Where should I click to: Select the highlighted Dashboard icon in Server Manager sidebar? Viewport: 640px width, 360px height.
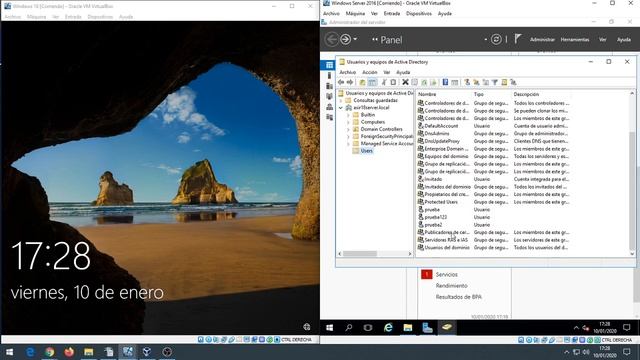tap(329, 65)
